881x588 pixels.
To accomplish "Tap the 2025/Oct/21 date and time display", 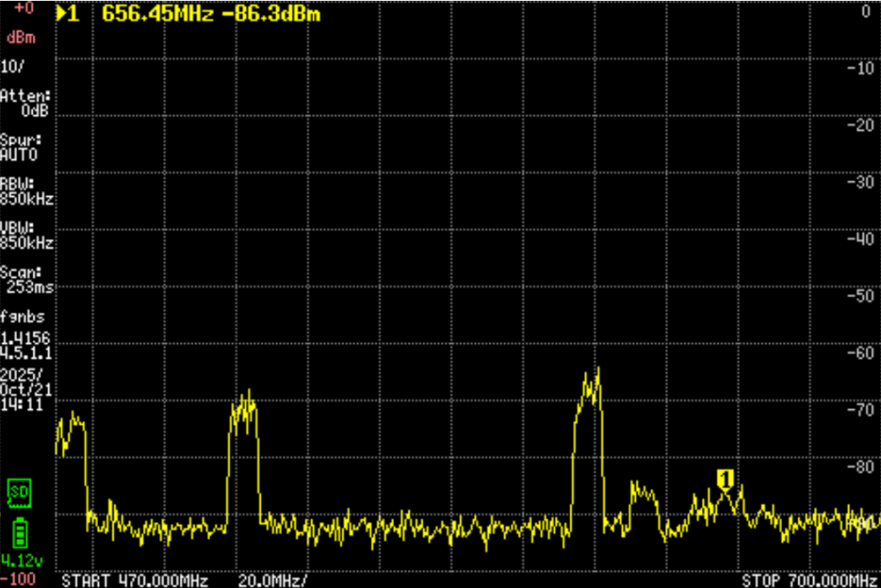I will coord(27,389).
